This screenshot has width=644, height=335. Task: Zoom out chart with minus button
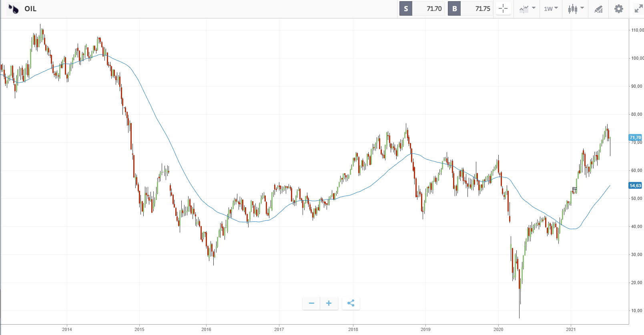click(311, 303)
